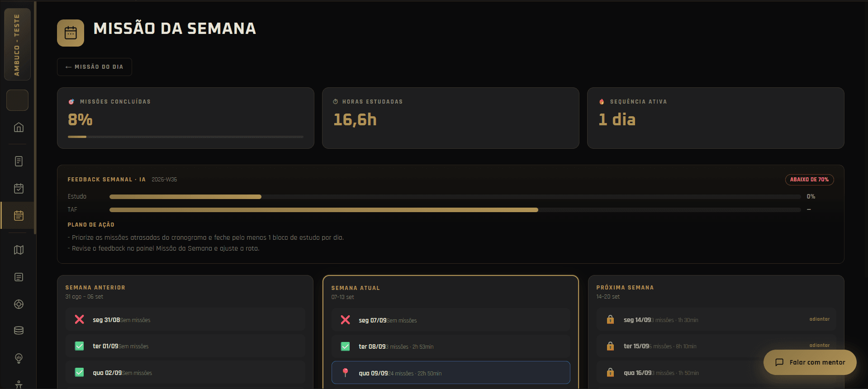Select the highlighted weekly calendar sidebar icon
The height and width of the screenshot is (389, 868).
click(19, 216)
